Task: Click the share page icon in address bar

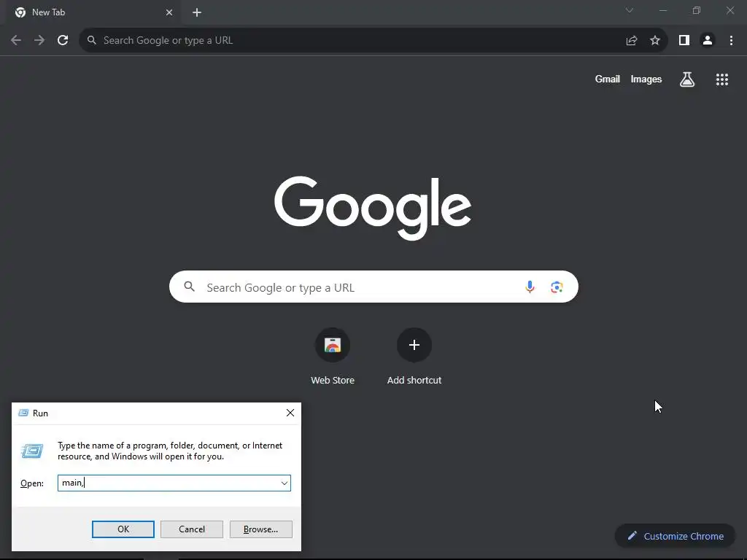Action: tap(632, 41)
